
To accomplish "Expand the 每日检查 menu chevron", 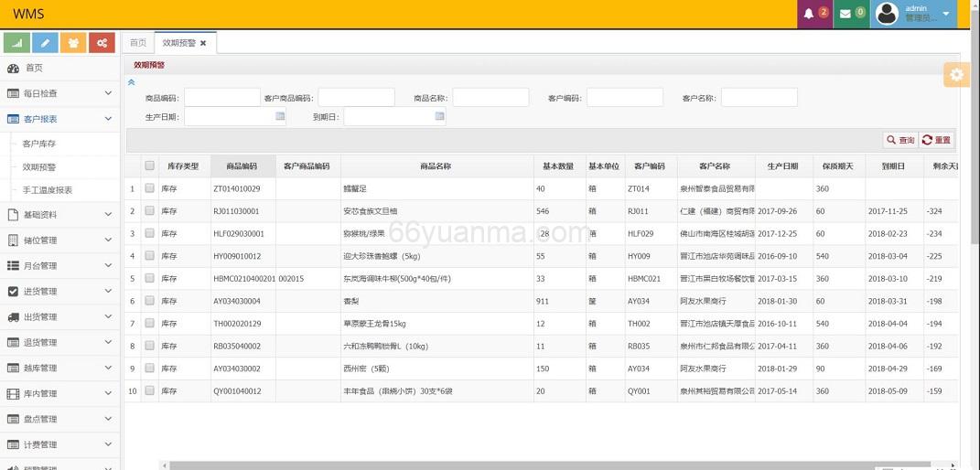I will [x=108, y=93].
